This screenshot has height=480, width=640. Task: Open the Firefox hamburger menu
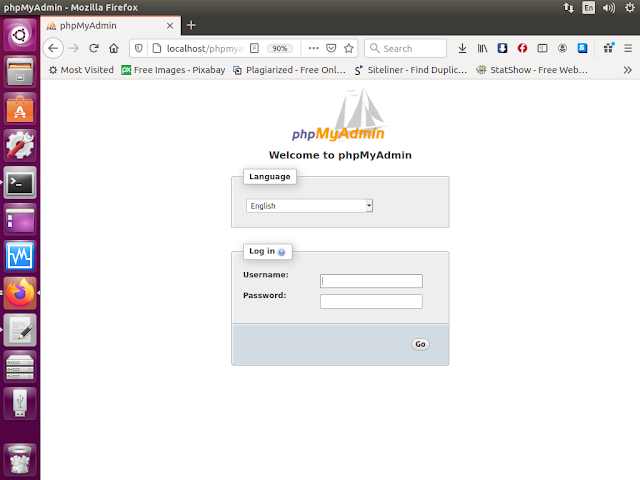tap(628, 49)
